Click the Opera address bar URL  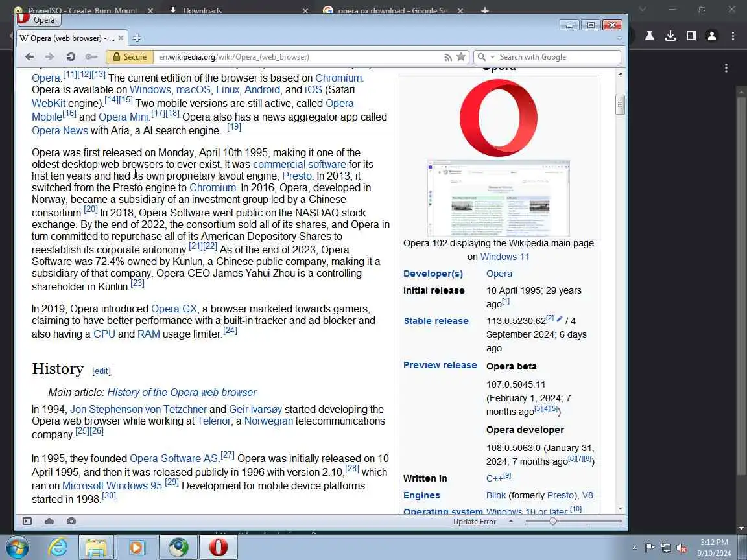point(234,56)
